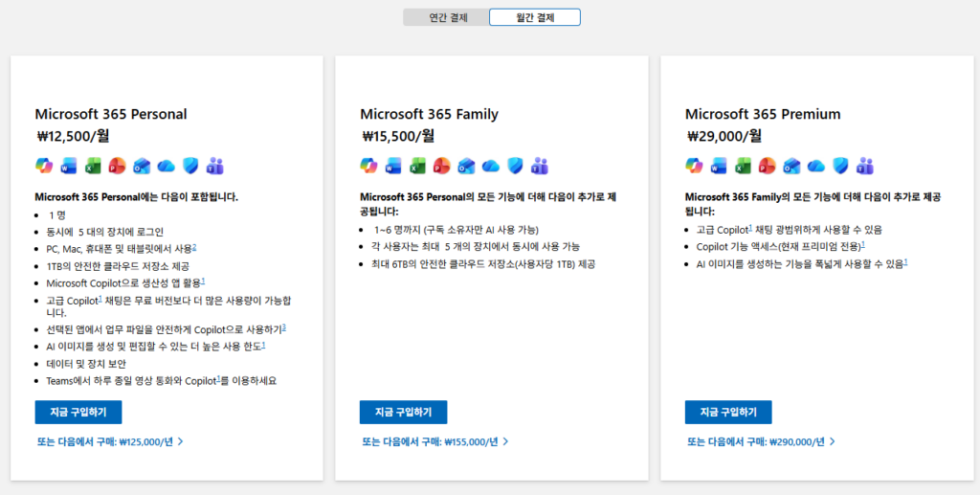Screen dimensions: 980x495
Task: Click the 각 사용자는 최대 5 개의 장치 item
Action: point(476,247)
